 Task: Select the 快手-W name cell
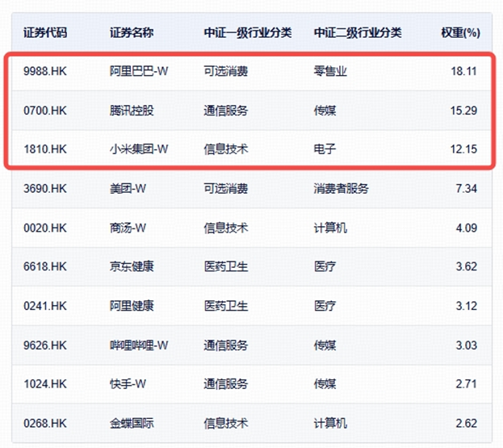[128, 384]
